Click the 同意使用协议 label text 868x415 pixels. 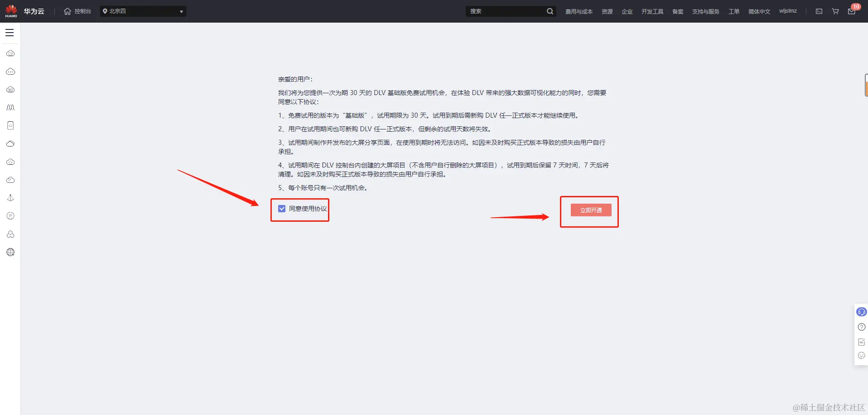coord(308,209)
